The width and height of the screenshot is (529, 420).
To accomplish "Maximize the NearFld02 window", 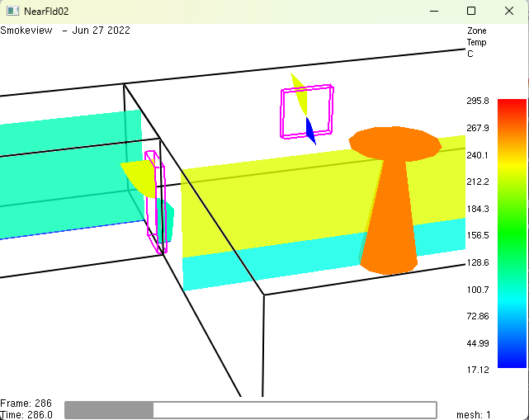I will pos(471,11).
